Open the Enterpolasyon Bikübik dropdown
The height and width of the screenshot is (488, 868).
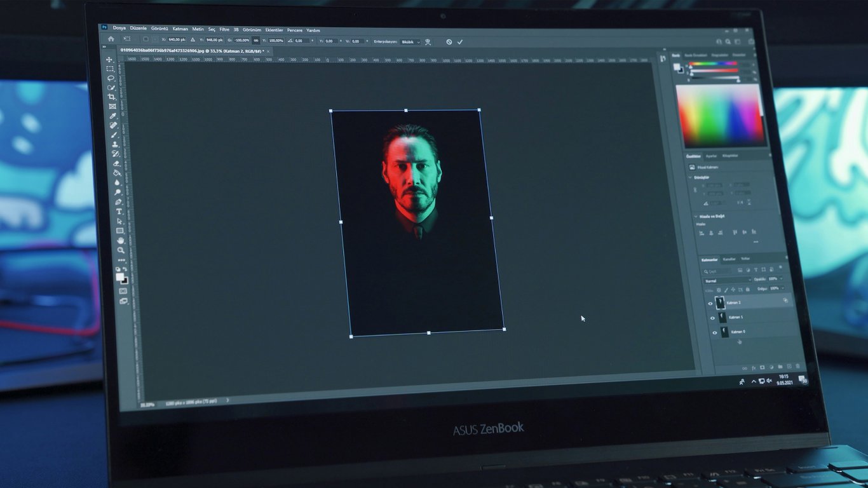[x=410, y=42]
